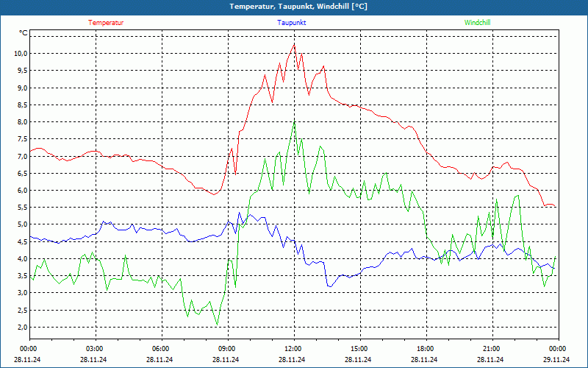This screenshot has width=588, height=368.
Task: Click the 29.11.24 date label
Action: tap(556, 360)
